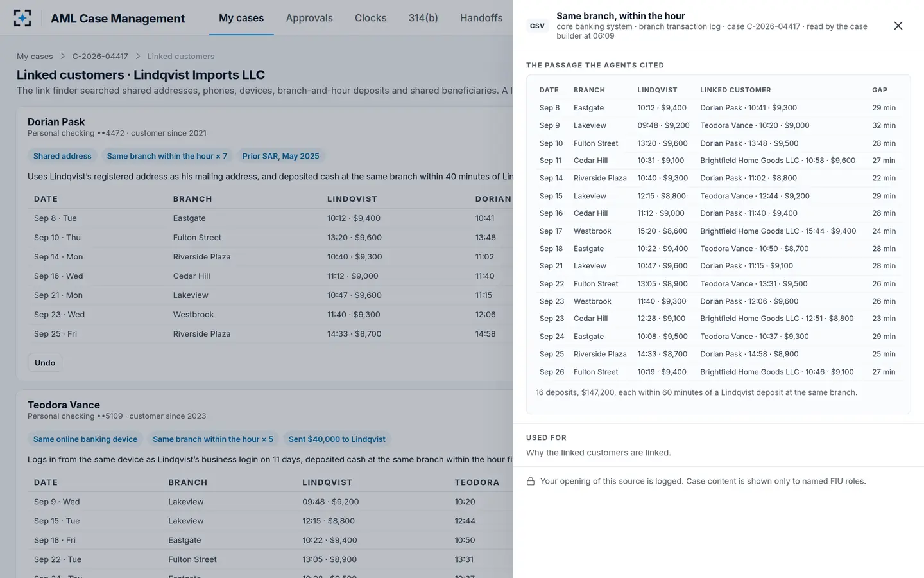This screenshot has height=578, width=924.
Task: Select the Sep 8 · Tue row in Dorian table
Action: [270, 218]
